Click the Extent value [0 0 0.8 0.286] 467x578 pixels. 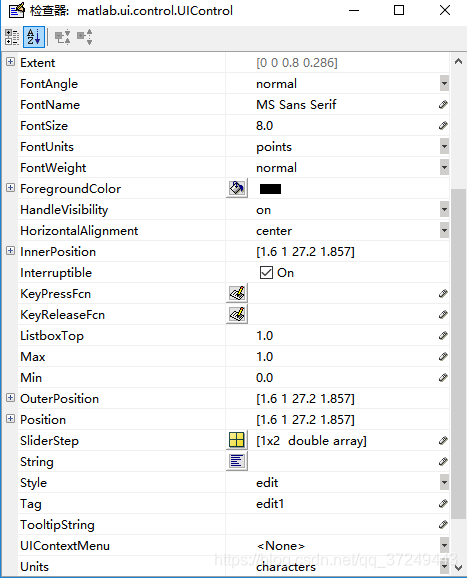[x=297, y=63]
